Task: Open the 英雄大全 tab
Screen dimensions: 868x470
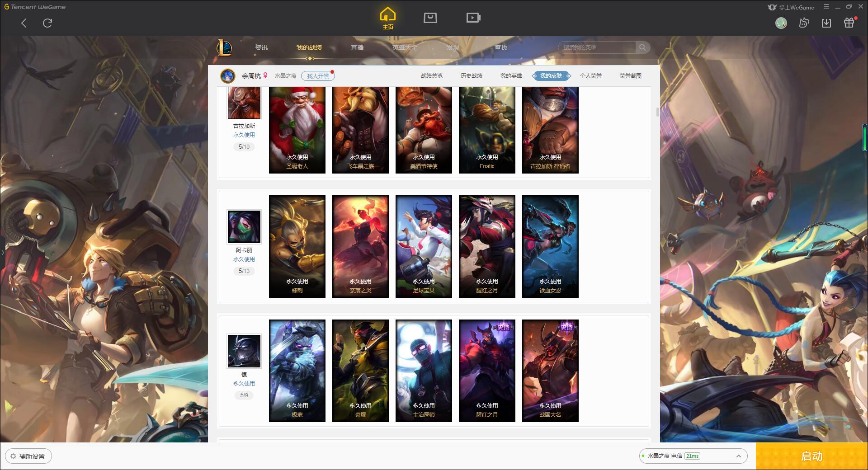Action: pos(405,47)
